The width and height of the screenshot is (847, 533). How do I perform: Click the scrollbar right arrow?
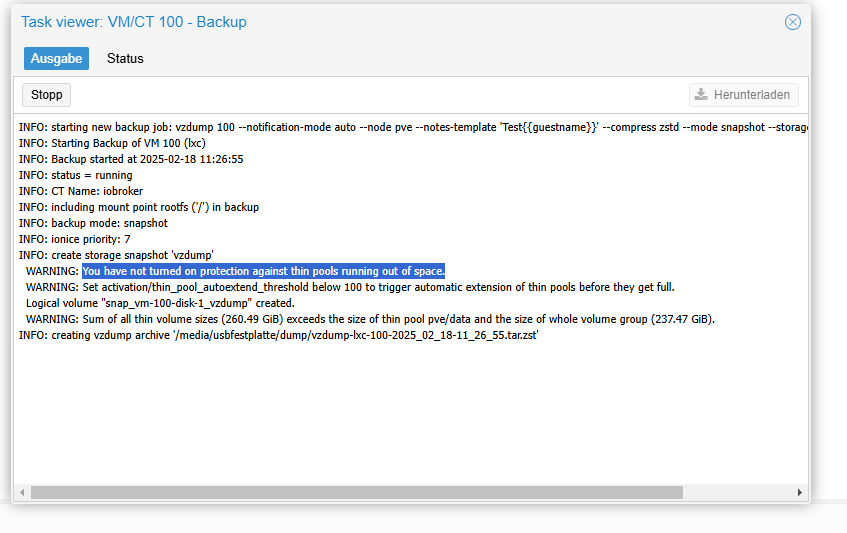point(799,492)
